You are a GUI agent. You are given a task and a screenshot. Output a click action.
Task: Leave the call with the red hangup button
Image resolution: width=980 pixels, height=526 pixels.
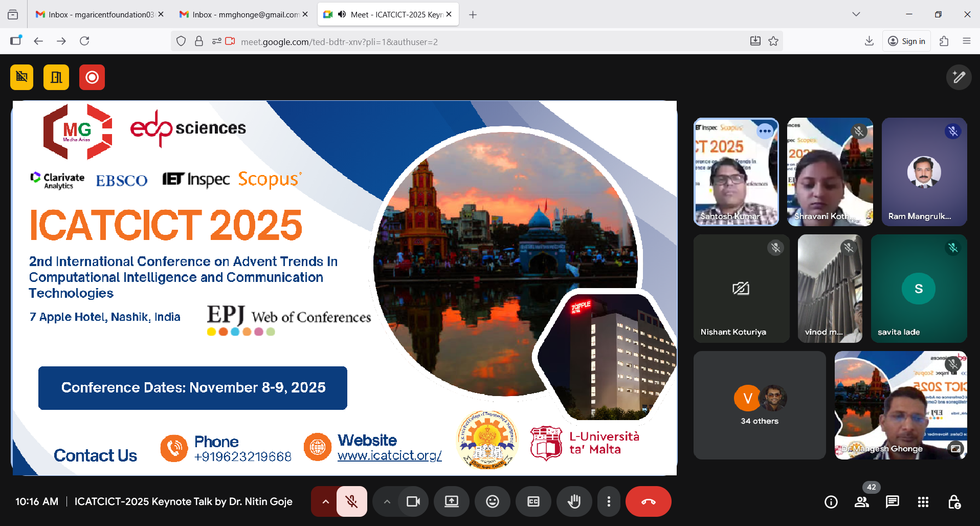tap(649, 501)
